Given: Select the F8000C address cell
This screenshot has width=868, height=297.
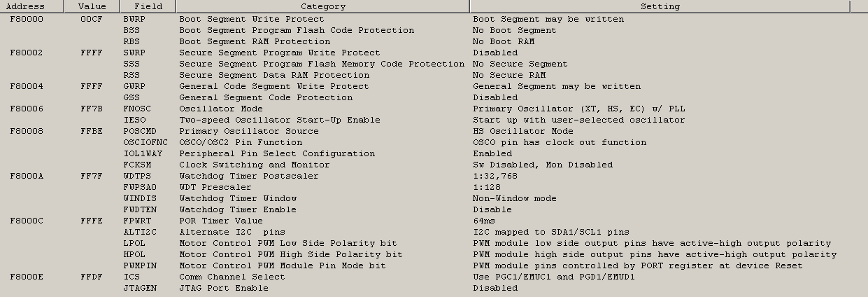Looking at the screenshot, I should tap(27, 221).
